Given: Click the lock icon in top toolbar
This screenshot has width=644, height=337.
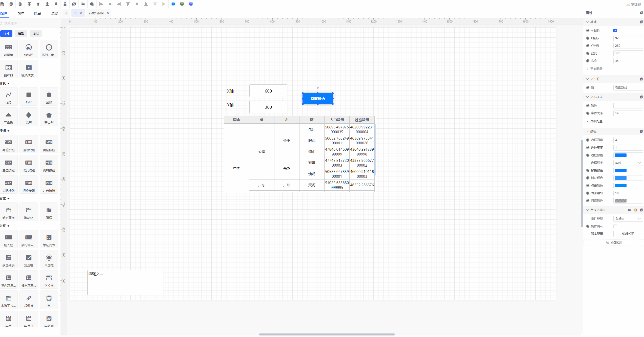Looking at the screenshot, I should (x=65, y=4).
